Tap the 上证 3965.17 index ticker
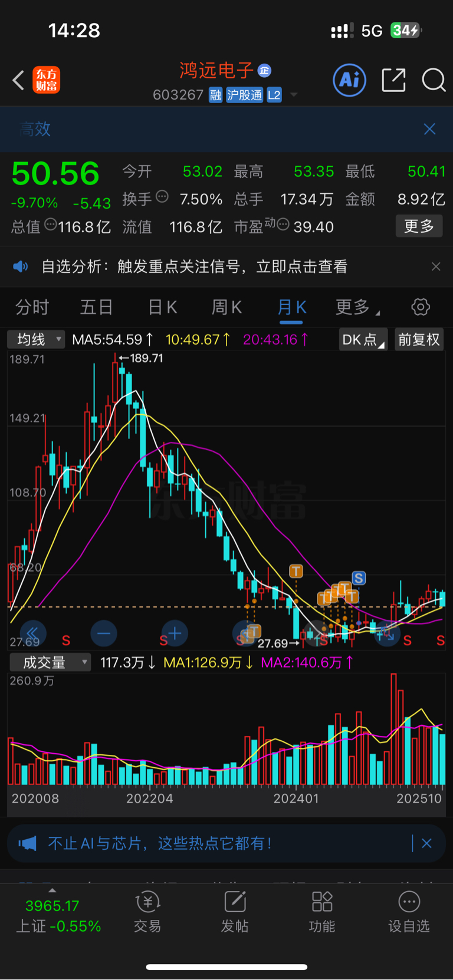 point(58,916)
